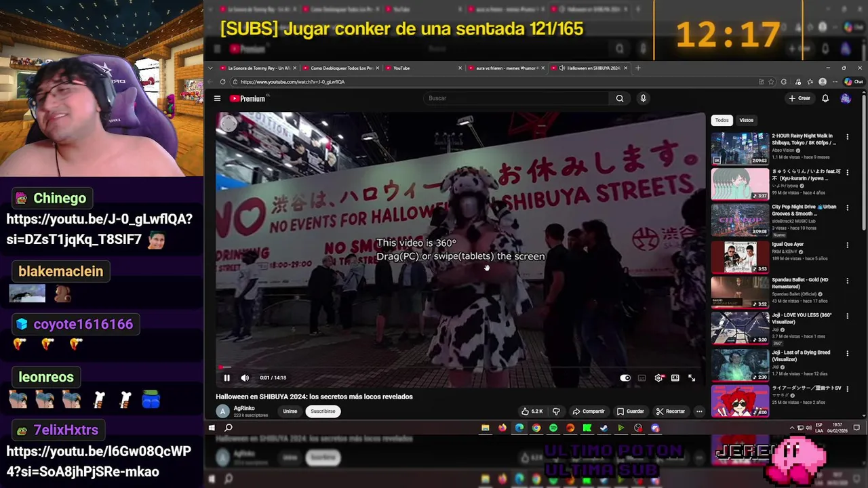Open the YouTube account avatar menu
The width and height of the screenshot is (868, 488).
845,98
